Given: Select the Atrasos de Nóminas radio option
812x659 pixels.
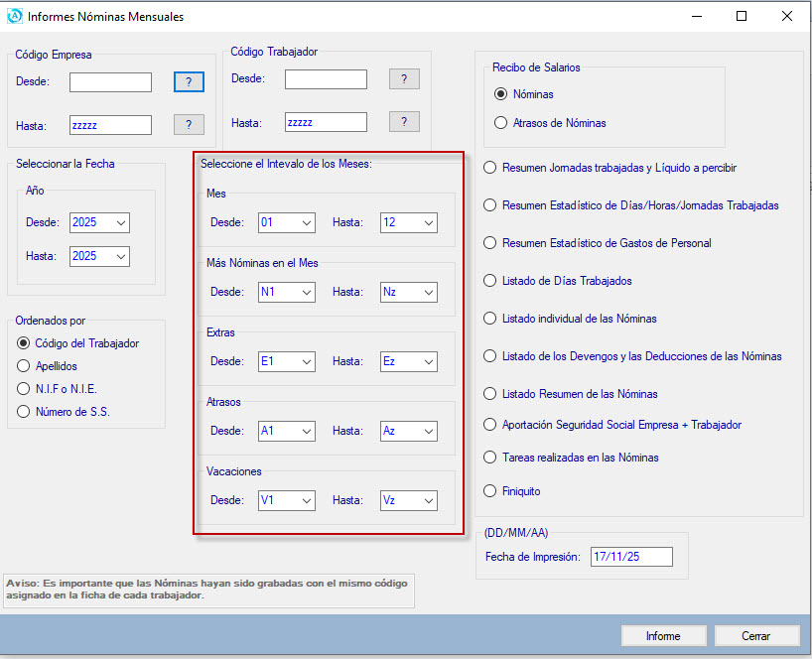Looking at the screenshot, I should coord(501,123).
